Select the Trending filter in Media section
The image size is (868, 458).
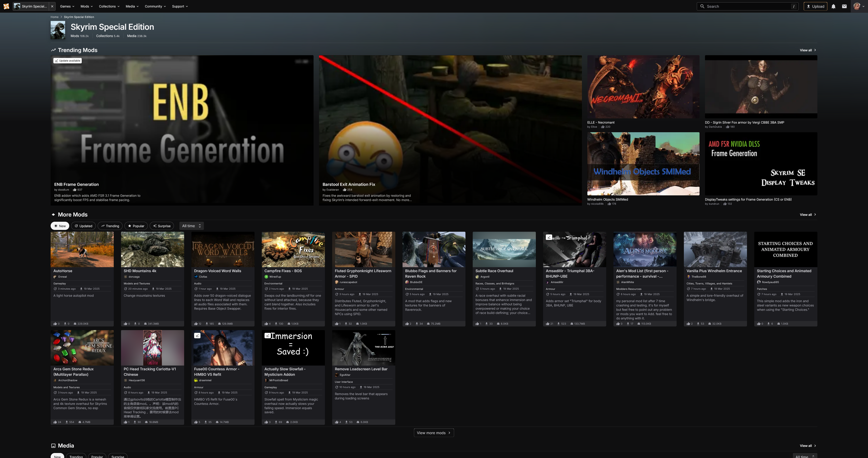tap(76, 456)
